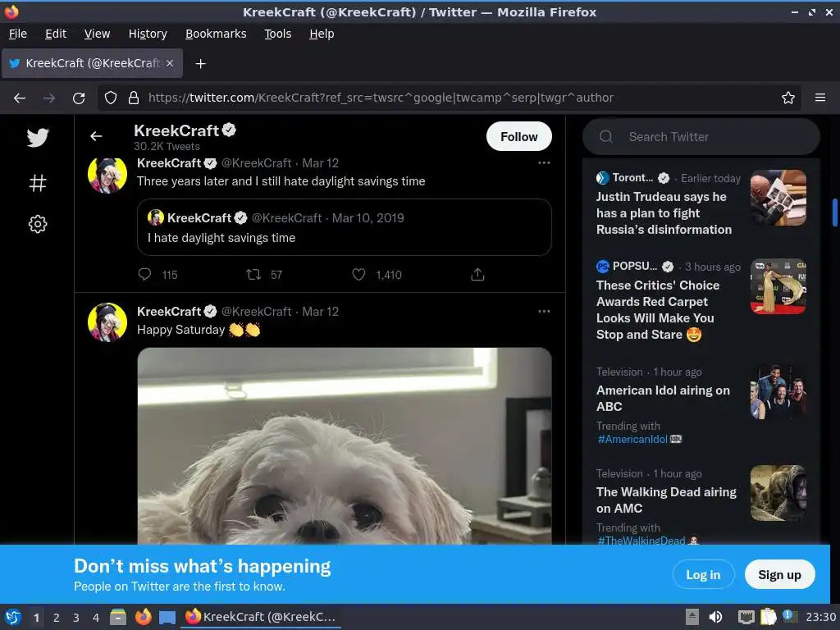The image size is (840, 630).
Task: Click Firefox browser back button
Action: pyautogui.click(x=20, y=98)
